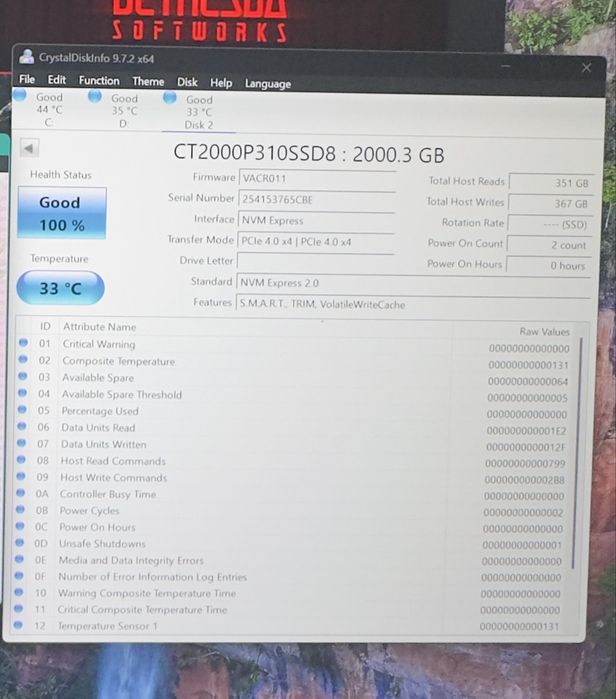Image resolution: width=616 pixels, height=699 pixels.
Task: Click the Serial Number field
Action: point(316,199)
